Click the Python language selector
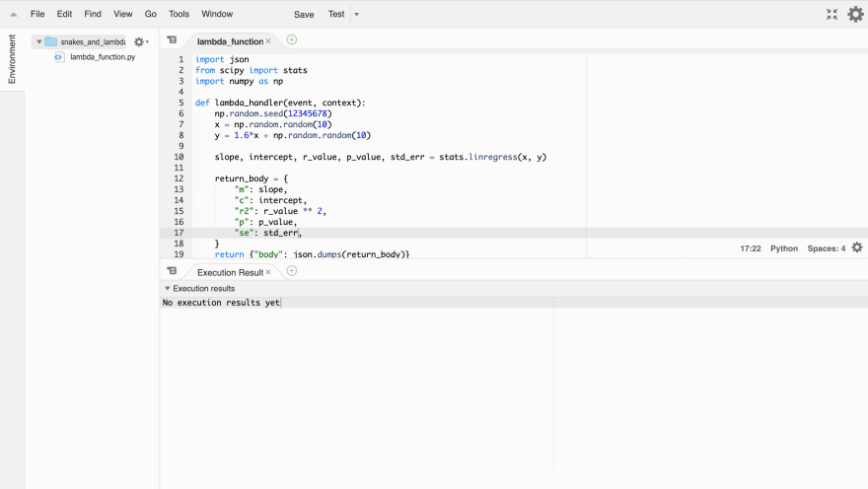The height and width of the screenshot is (489, 868). [x=784, y=248]
